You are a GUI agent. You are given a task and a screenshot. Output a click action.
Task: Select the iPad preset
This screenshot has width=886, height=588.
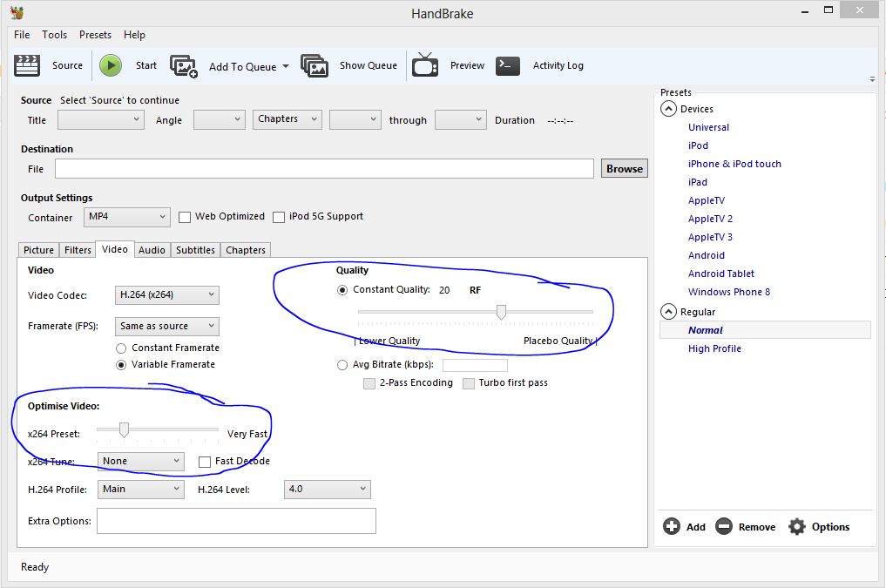(698, 182)
